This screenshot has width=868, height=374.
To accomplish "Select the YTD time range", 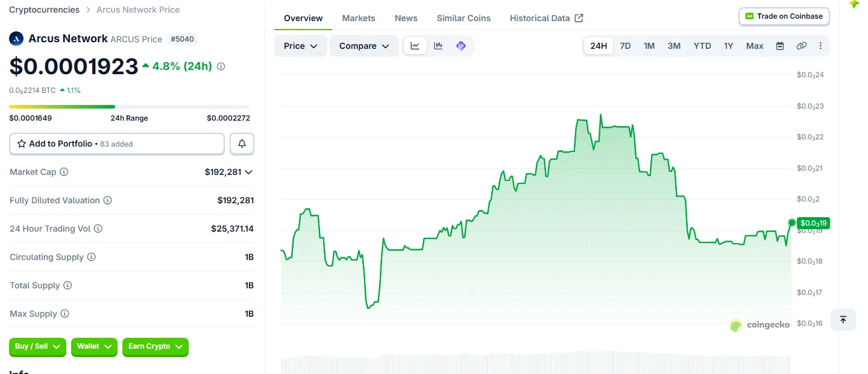I will tap(702, 46).
